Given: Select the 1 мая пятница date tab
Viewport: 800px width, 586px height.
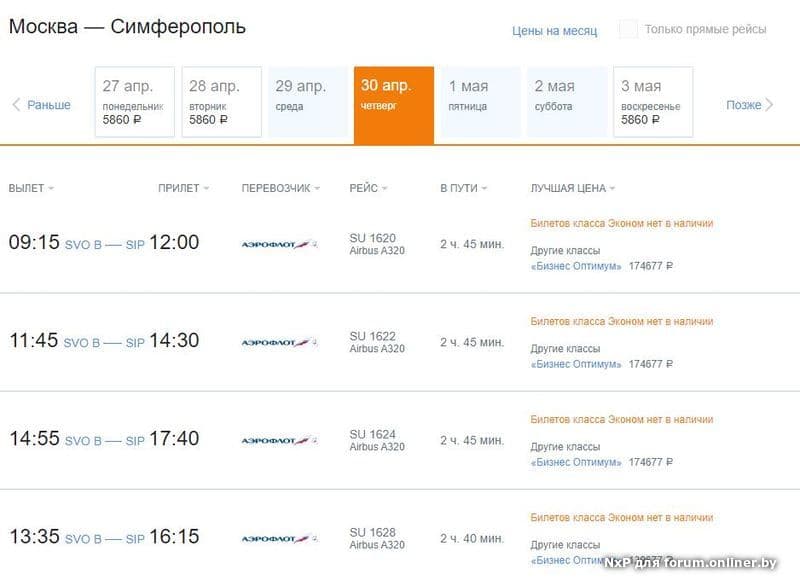Looking at the screenshot, I should [x=481, y=101].
